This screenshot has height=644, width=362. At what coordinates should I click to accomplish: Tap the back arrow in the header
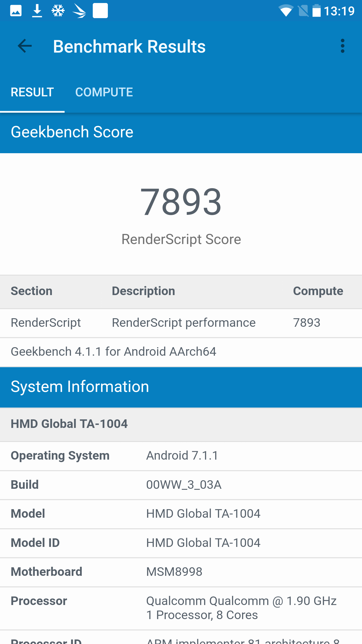click(25, 46)
